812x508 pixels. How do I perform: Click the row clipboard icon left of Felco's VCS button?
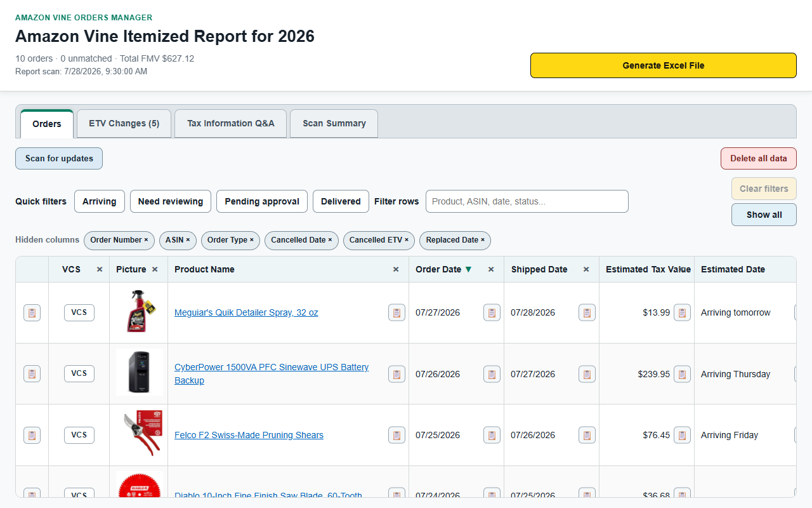pyautogui.click(x=32, y=435)
